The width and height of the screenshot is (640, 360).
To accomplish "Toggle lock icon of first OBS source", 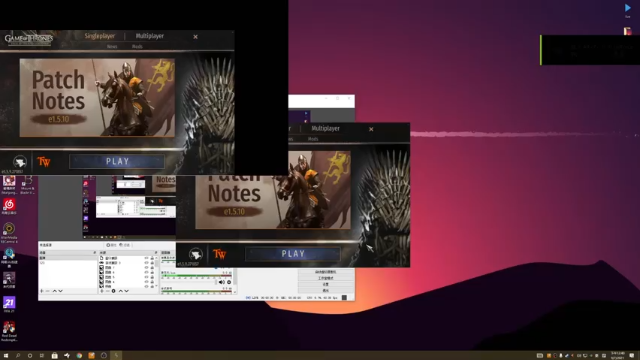I will (x=152, y=258).
